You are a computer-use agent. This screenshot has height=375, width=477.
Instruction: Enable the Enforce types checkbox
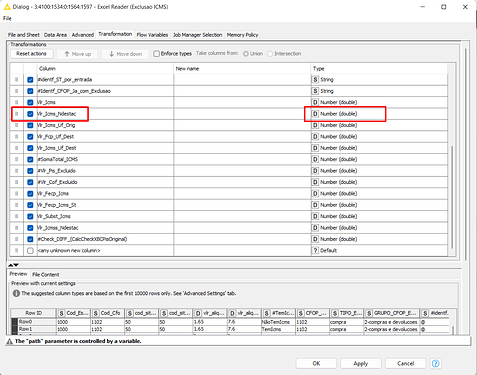tap(156, 54)
